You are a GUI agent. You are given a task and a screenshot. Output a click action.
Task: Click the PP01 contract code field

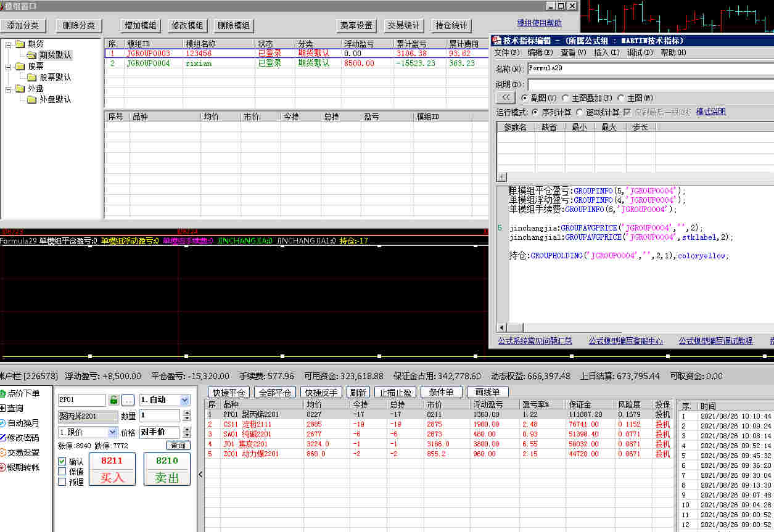click(x=81, y=400)
